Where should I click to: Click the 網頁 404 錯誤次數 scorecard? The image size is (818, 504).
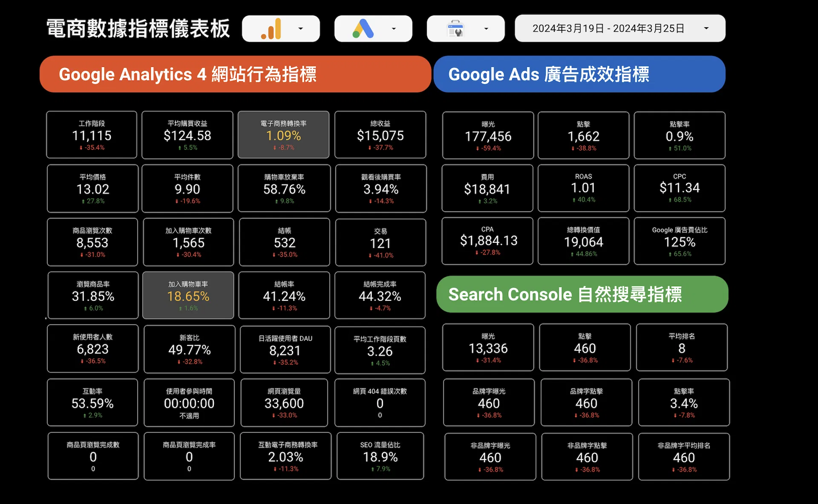tap(380, 403)
